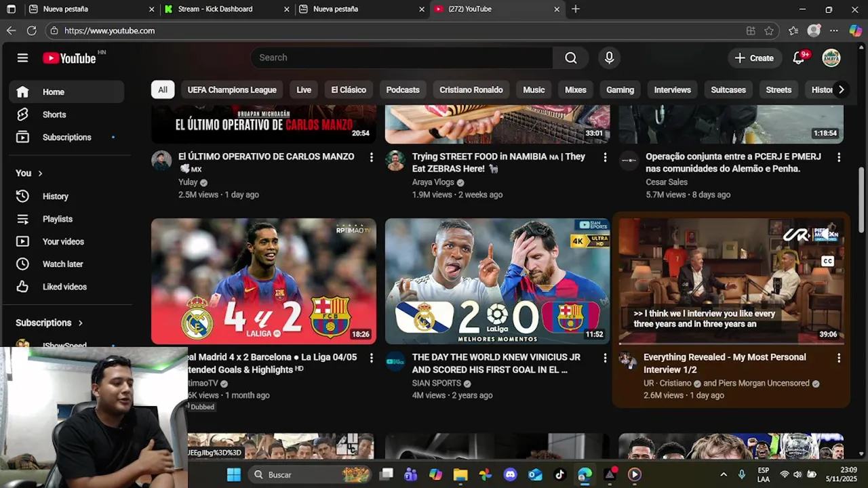Image resolution: width=868 pixels, height=488 pixels.
Task: Select the Streets chip
Action: (x=778, y=89)
